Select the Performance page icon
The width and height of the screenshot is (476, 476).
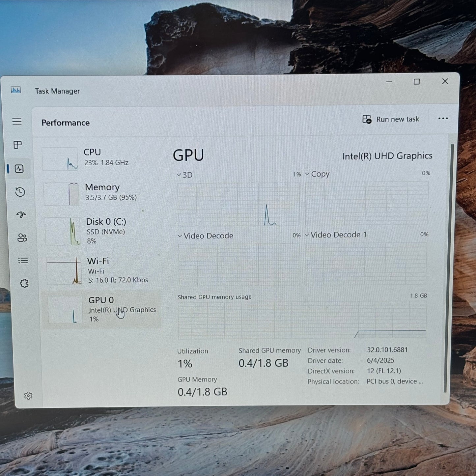[x=19, y=169]
